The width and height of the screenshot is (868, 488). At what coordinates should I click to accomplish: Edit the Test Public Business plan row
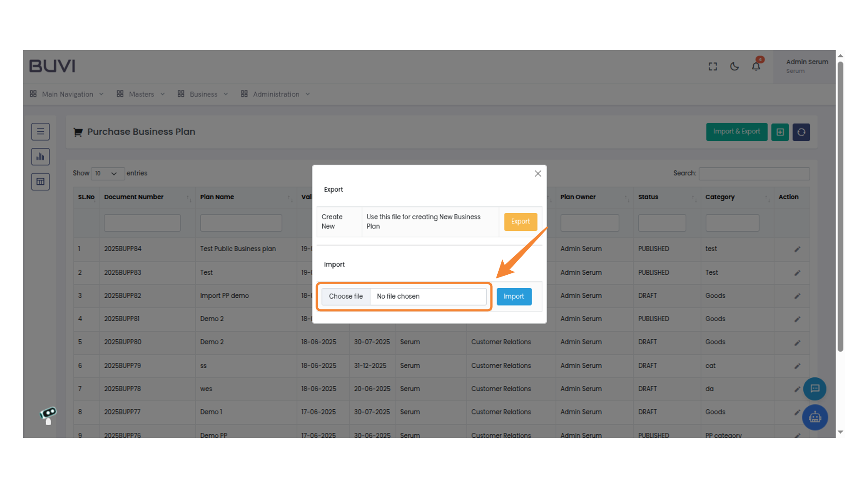pos(797,249)
